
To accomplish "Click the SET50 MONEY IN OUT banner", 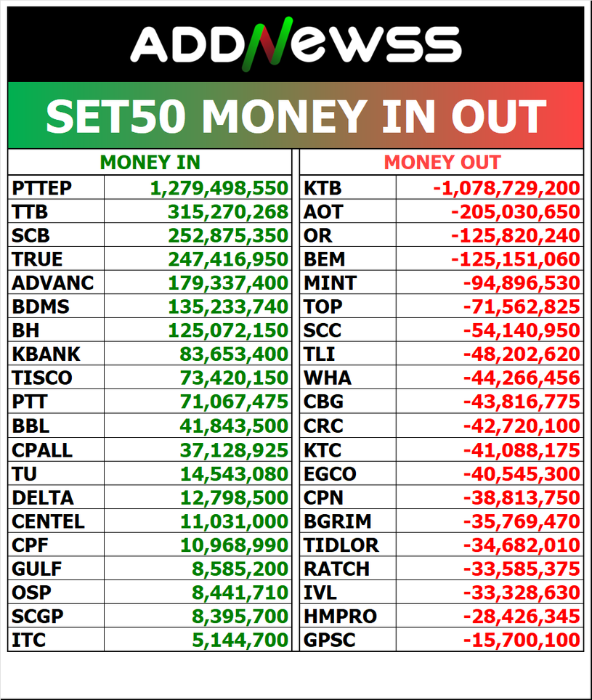I will click(296, 115).
